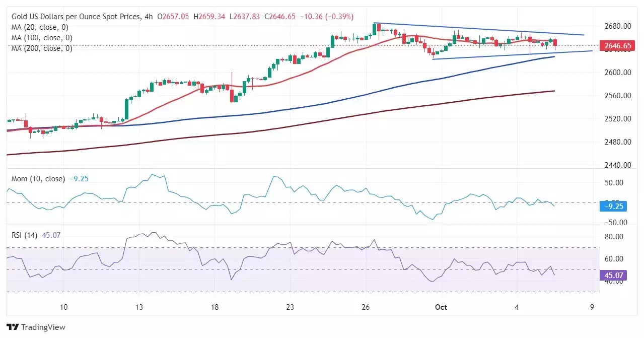Click the 2520.00 price axis label

point(617,119)
